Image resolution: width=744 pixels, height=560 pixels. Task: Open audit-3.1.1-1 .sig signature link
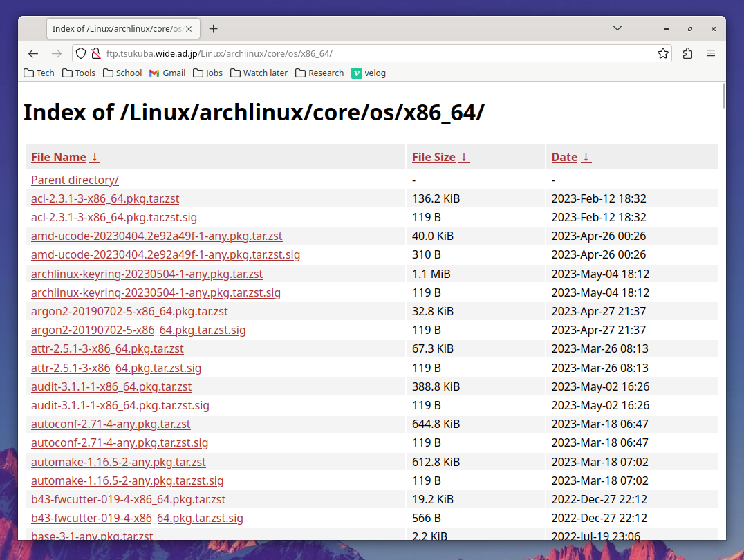[120, 406]
